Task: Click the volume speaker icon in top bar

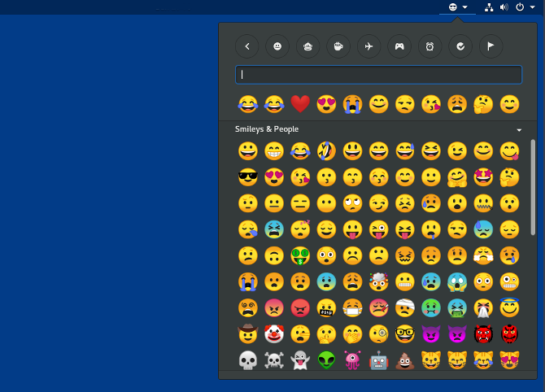Action: point(504,7)
